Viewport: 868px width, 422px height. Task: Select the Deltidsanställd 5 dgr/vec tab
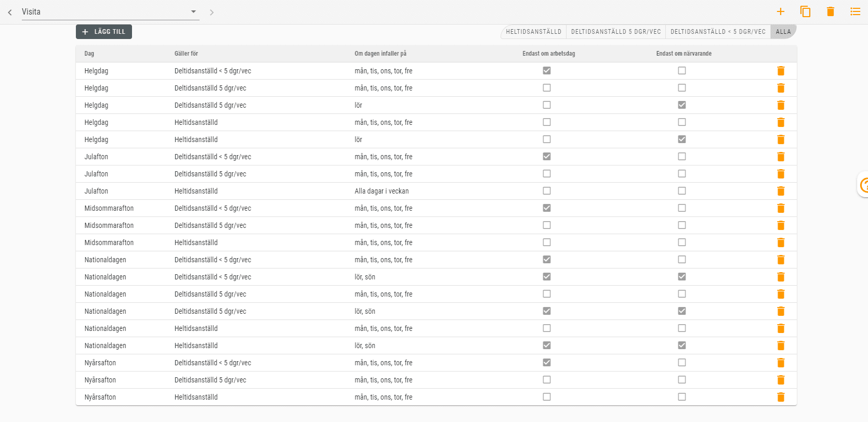pos(615,32)
